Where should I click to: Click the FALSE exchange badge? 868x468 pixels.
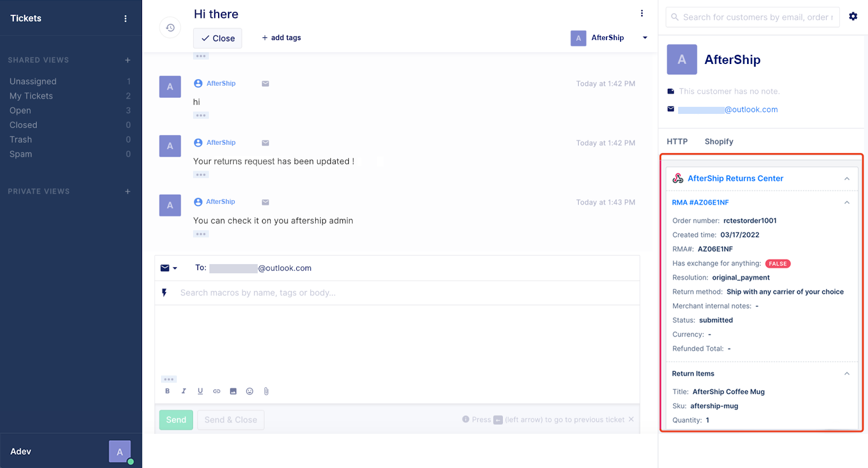778,264
